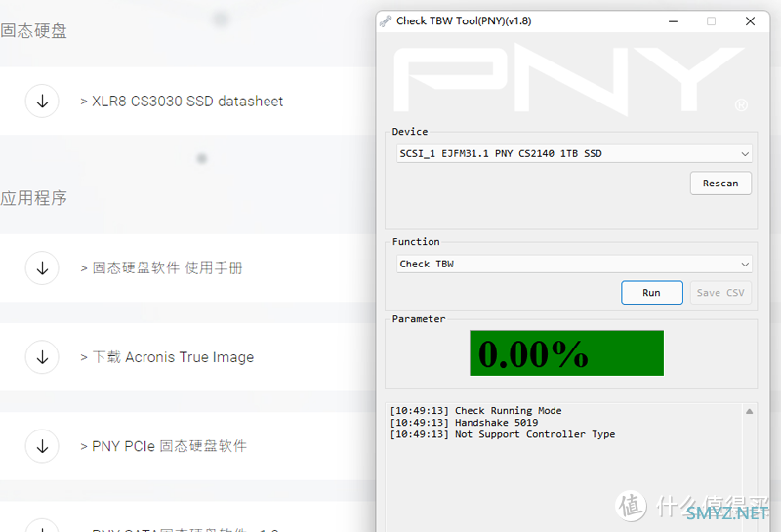Run the Check TBW function
The image size is (781, 532).
click(651, 293)
